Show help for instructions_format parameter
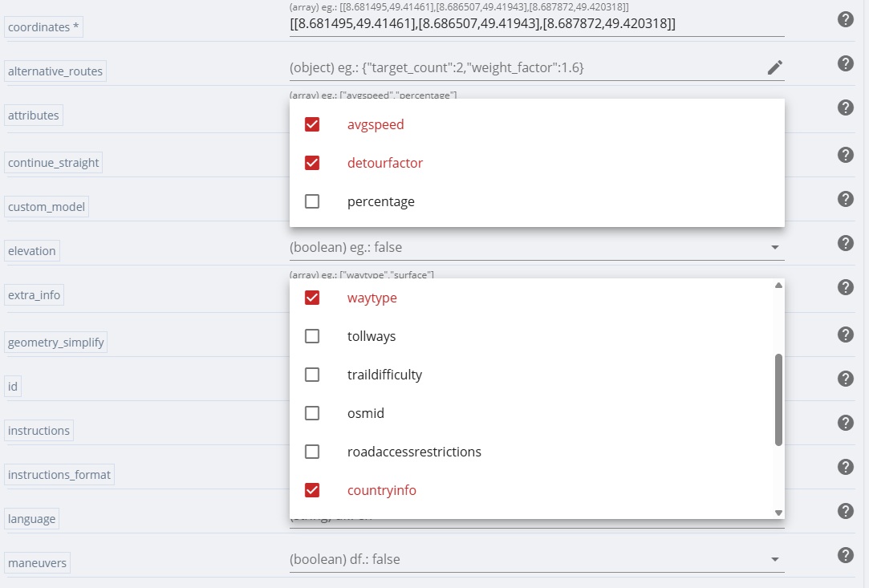Viewport: 869px width, 588px height. pyautogui.click(x=845, y=467)
